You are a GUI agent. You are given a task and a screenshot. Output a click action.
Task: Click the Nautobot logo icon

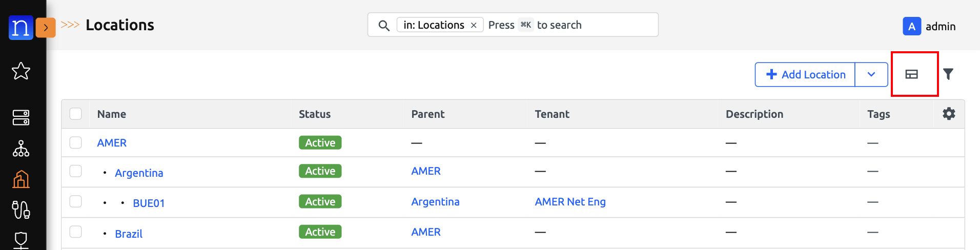21,27
